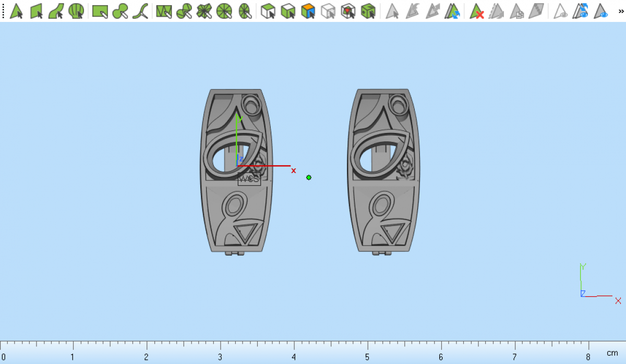626x364 pixels.
Task: Pick the rectangle window marking tool
Action: point(100,10)
